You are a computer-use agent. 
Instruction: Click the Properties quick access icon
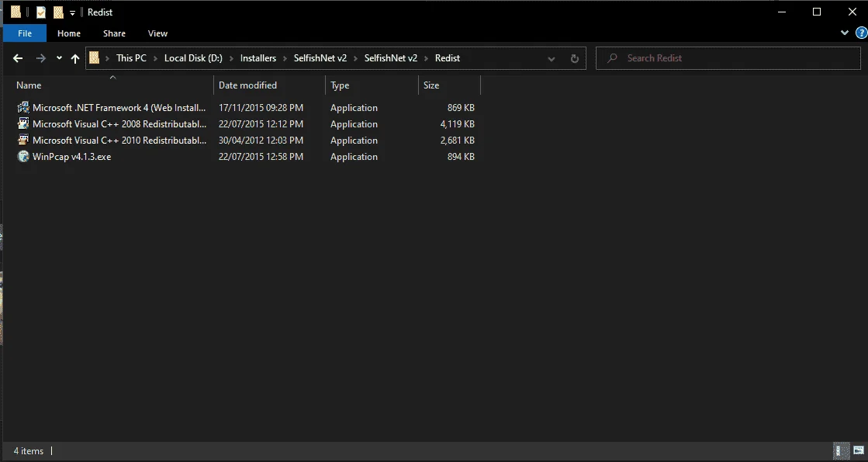(40, 12)
